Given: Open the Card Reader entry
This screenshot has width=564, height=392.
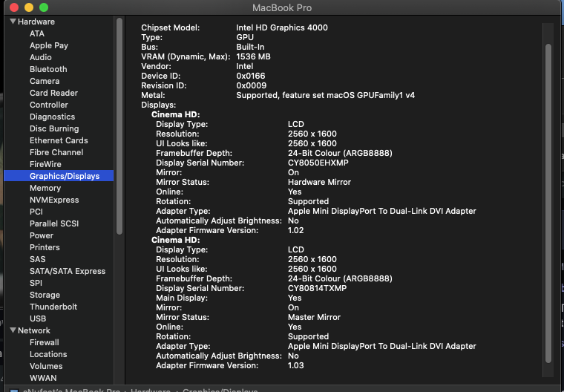Looking at the screenshot, I should [x=53, y=93].
